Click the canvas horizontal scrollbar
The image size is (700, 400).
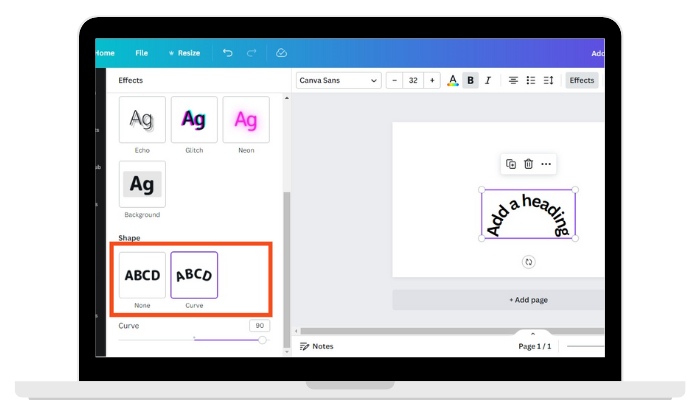(x=452, y=331)
